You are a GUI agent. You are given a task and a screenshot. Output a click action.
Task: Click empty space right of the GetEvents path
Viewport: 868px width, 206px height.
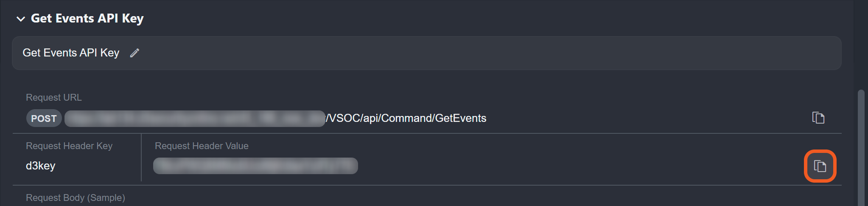click(636, 118)
